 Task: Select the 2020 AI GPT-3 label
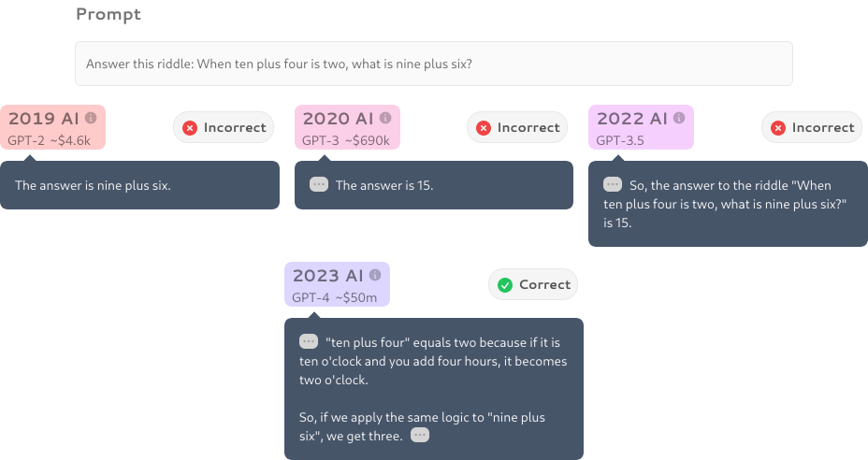pos(347,127)
